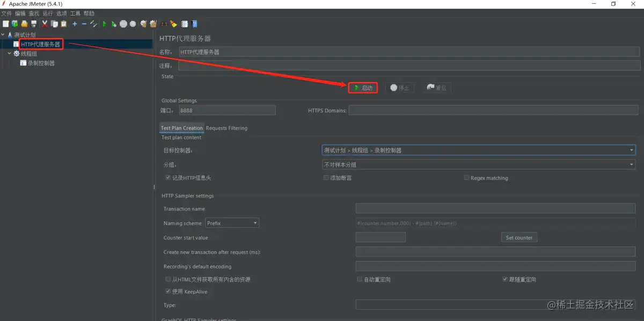Open Search with binoculars icon

coord(164,24)
